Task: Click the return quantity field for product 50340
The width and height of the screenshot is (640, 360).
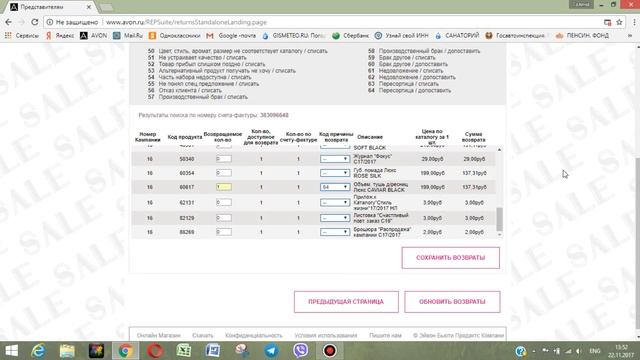Action: pyautogui.click(x=224, y=159)
